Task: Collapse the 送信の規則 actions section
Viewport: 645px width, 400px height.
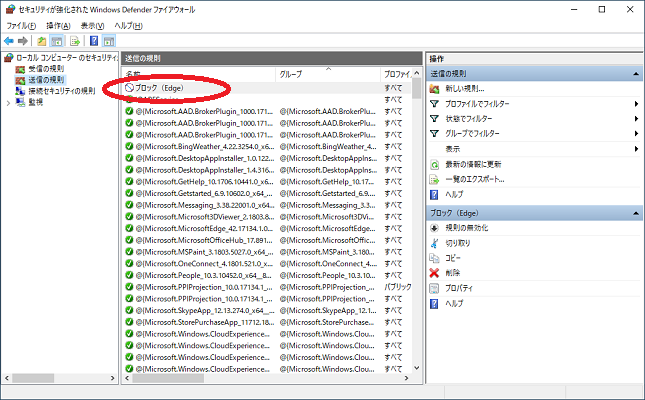Action: point(636,74)
